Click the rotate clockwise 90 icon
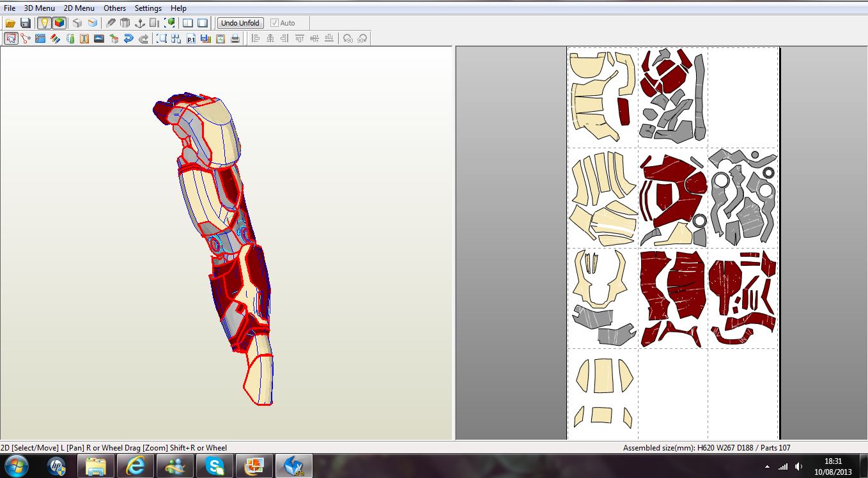This screenshot has width=868, height=478. pos(362,38)
